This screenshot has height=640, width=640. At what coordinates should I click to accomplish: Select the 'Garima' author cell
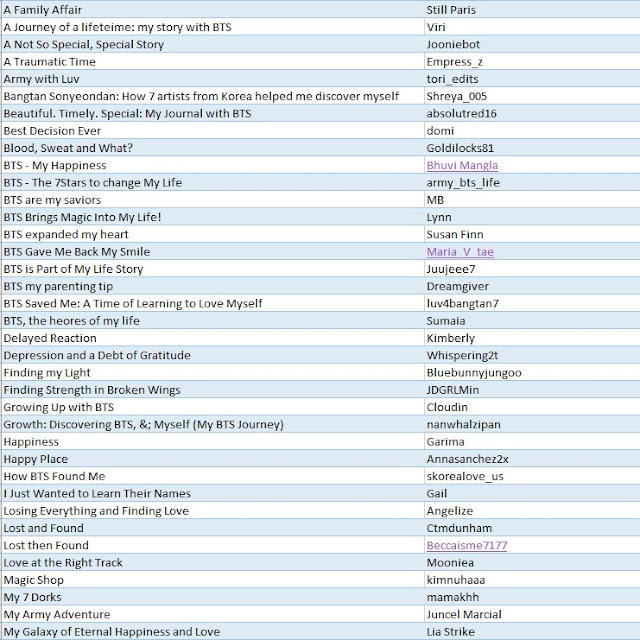tap(532, 442)
